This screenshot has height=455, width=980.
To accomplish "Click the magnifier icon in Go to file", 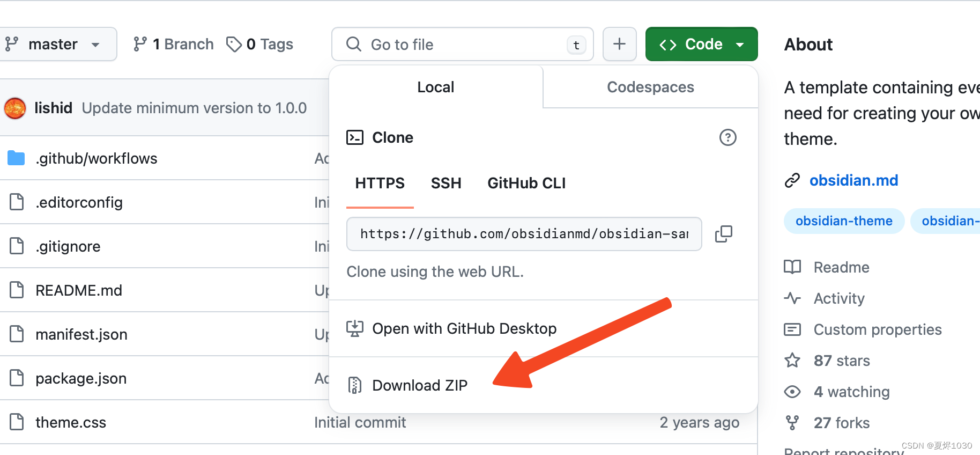I will tap(354, 44).
